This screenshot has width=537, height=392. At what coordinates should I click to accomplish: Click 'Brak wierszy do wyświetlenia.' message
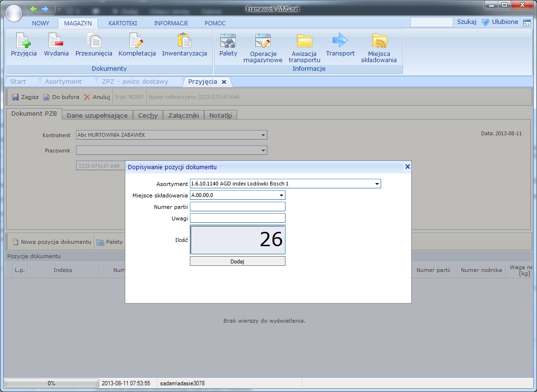[264, 321]
